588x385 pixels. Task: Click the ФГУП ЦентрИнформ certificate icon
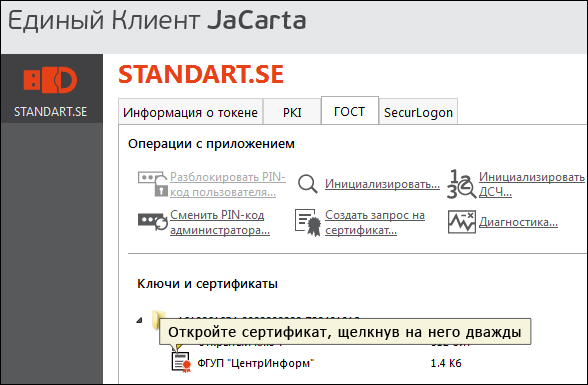click(x=181, y=362)
